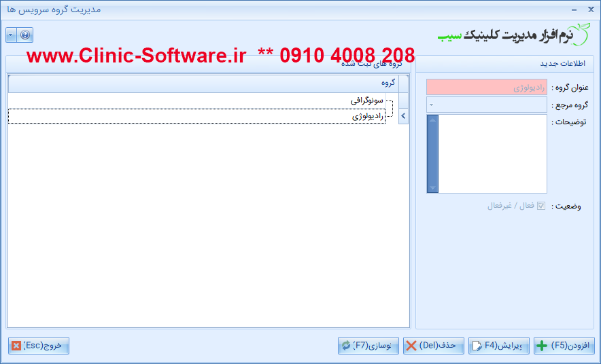
Task: Open the help icon in top-left toolbar
Action: pyautogui.click(x=24, y=35)
